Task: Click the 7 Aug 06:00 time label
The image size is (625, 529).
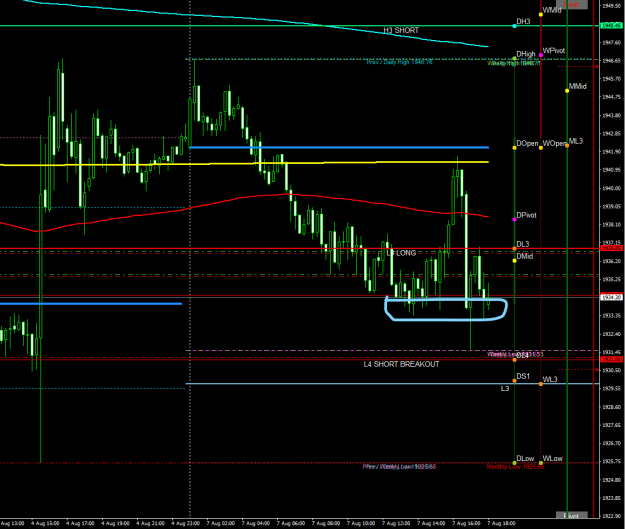Action: click(x=291, y=523)
